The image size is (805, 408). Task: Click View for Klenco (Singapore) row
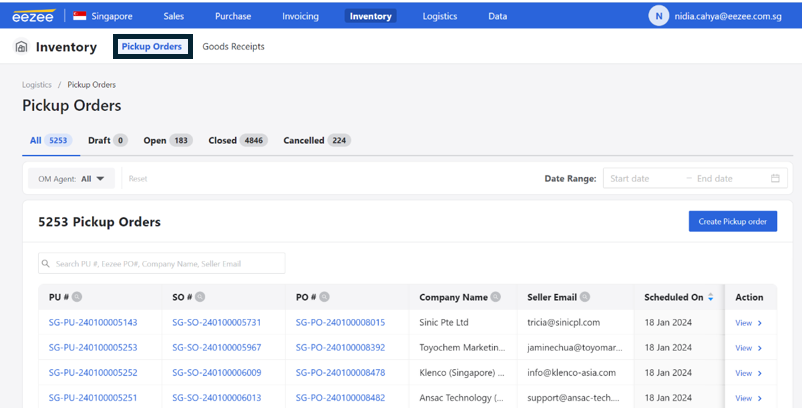pos(749,373)
